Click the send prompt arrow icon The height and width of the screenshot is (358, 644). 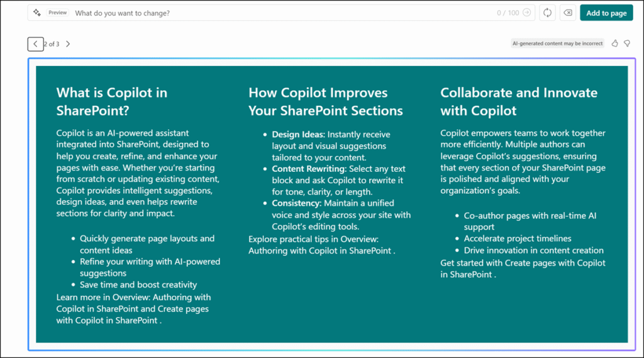click(x=527, y=13)
